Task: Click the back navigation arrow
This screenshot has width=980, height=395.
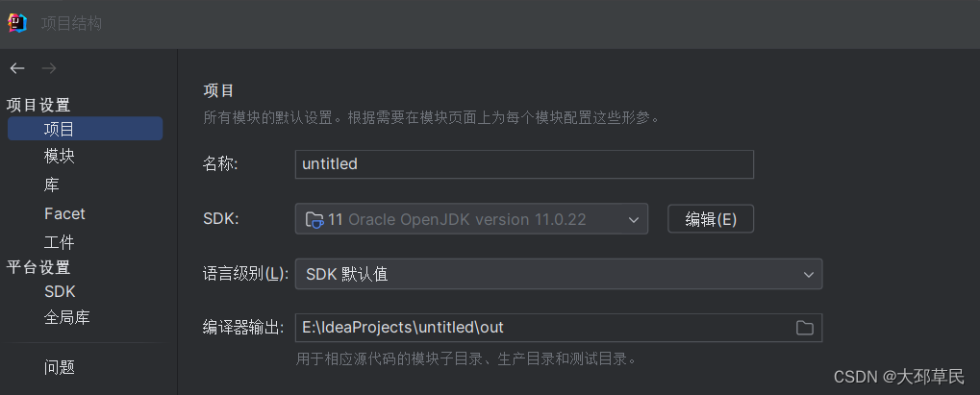Action: coord(17,68)
